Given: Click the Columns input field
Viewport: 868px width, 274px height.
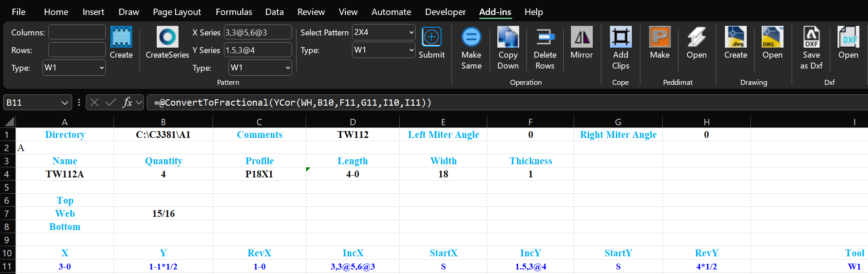Looking at the screenshot, I should [77, 33].
